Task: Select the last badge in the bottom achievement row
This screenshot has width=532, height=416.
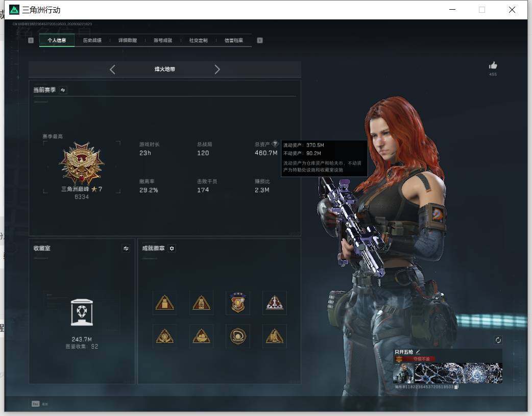Action: 275,336
